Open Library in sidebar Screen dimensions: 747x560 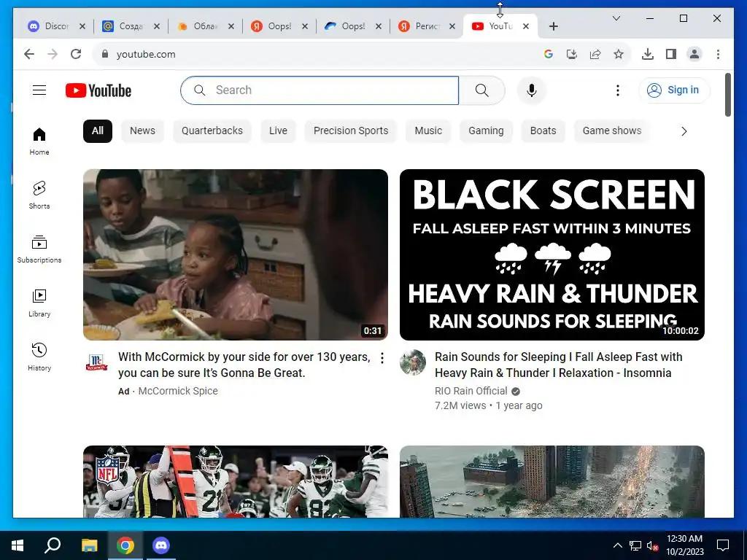click(x=39, y=303)
